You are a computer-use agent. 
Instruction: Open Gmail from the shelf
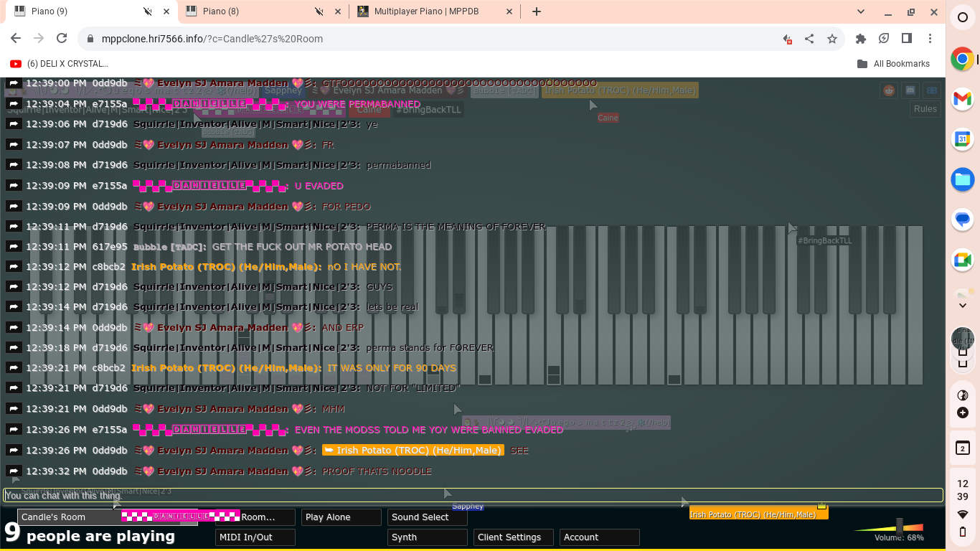pyautogui.click(x=963, y=99)
